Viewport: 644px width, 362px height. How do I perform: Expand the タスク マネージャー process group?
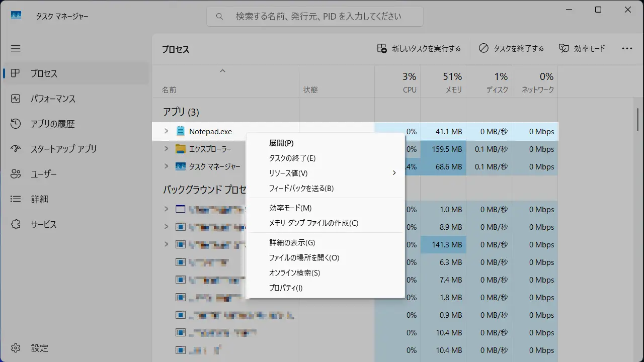click(x=167, y=166)
